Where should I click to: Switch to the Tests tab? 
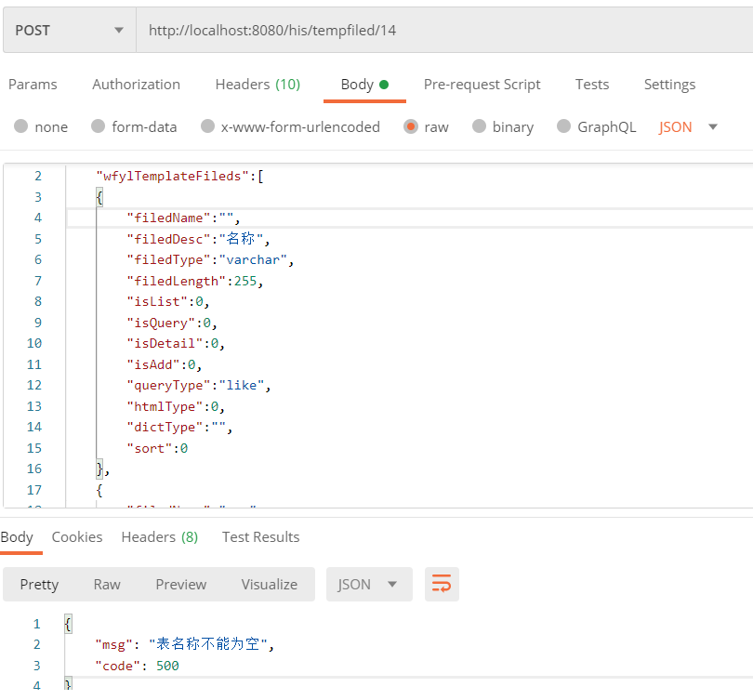click(592, 84)
